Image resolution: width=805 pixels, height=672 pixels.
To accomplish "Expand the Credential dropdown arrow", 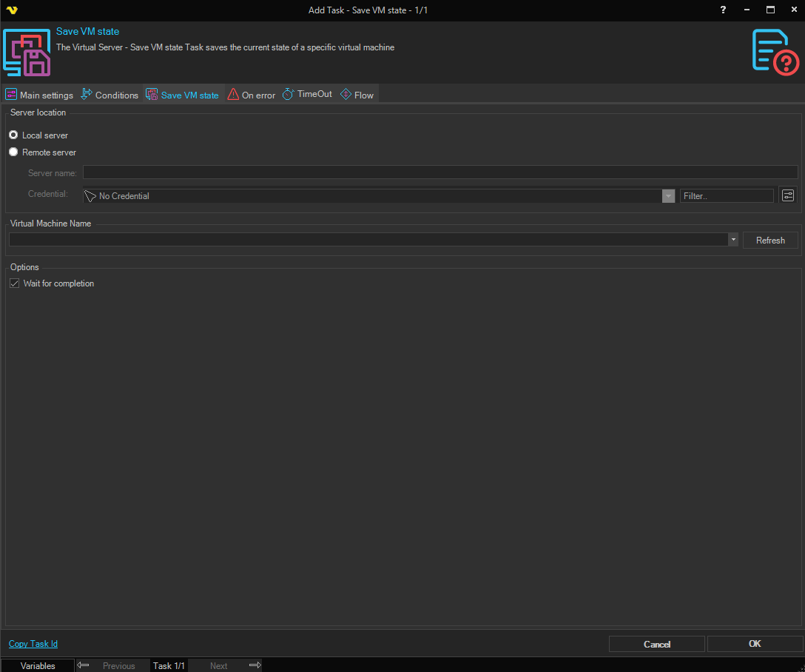I will click(668, 196).
